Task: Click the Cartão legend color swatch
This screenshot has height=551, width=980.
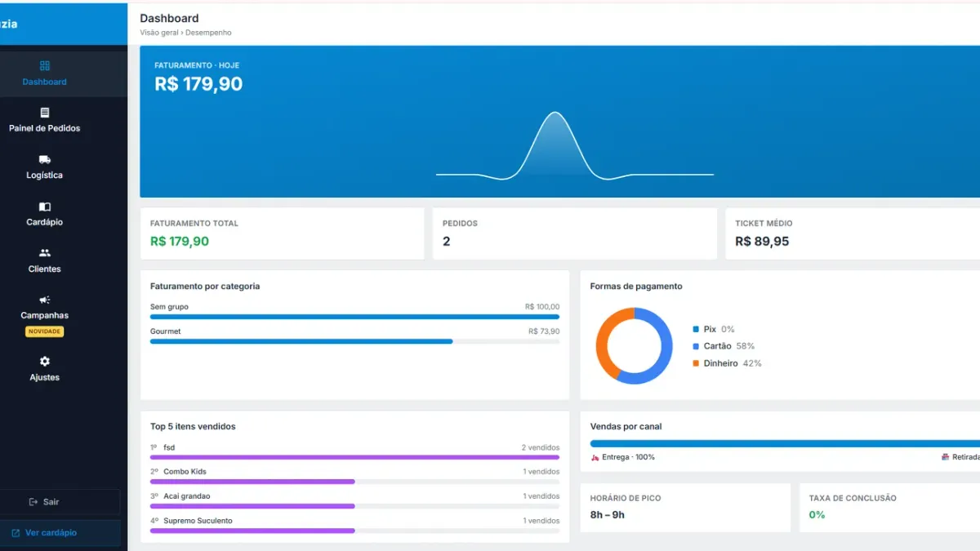Action: [x=696, y=346]
